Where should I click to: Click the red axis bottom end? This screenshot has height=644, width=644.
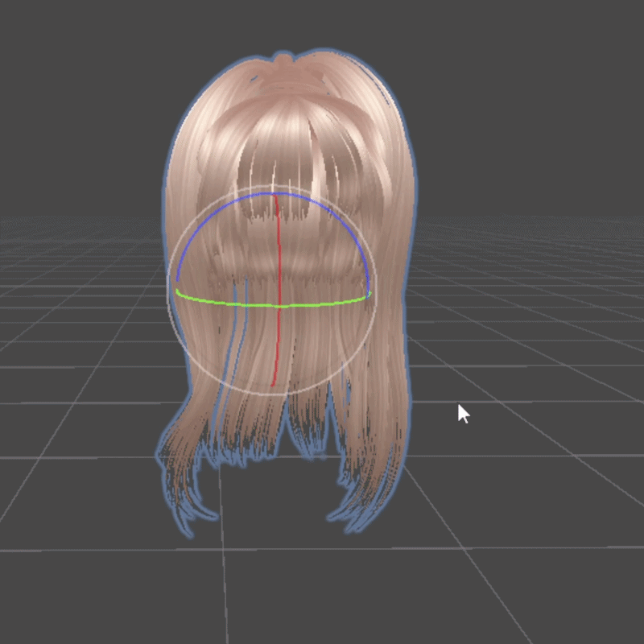coord(274,383)
